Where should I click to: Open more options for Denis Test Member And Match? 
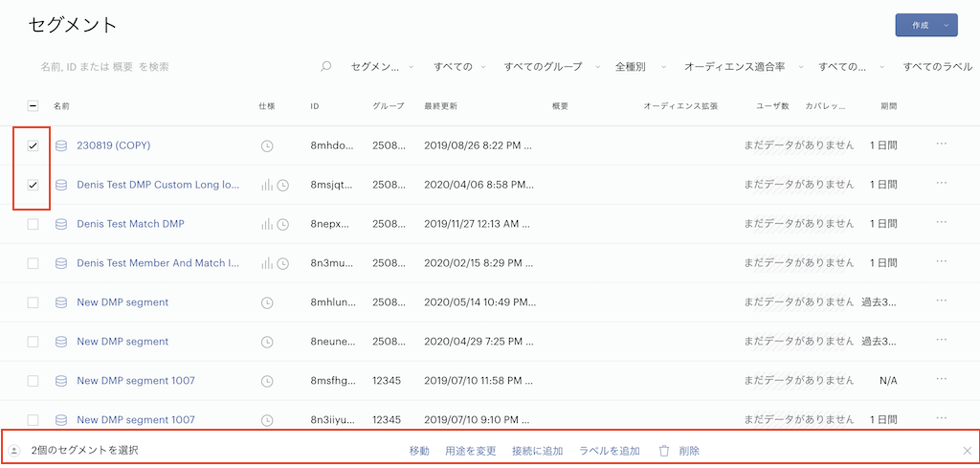[942, 261]
